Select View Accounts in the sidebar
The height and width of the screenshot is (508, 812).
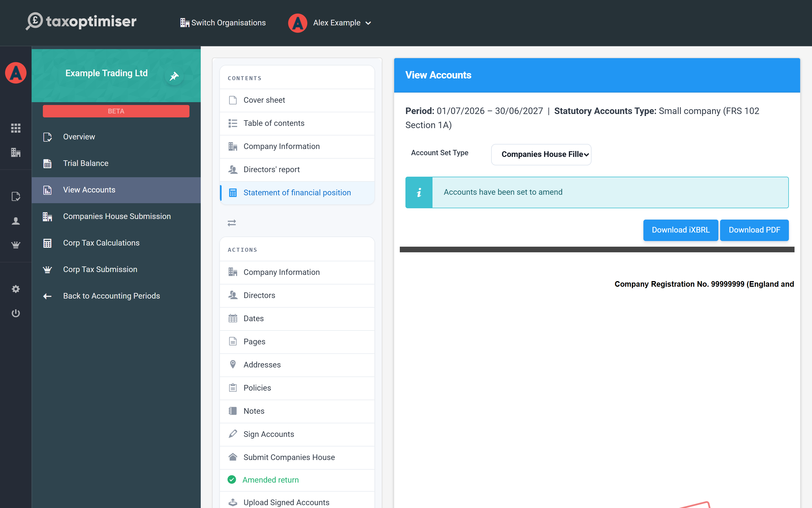(116, 190)
